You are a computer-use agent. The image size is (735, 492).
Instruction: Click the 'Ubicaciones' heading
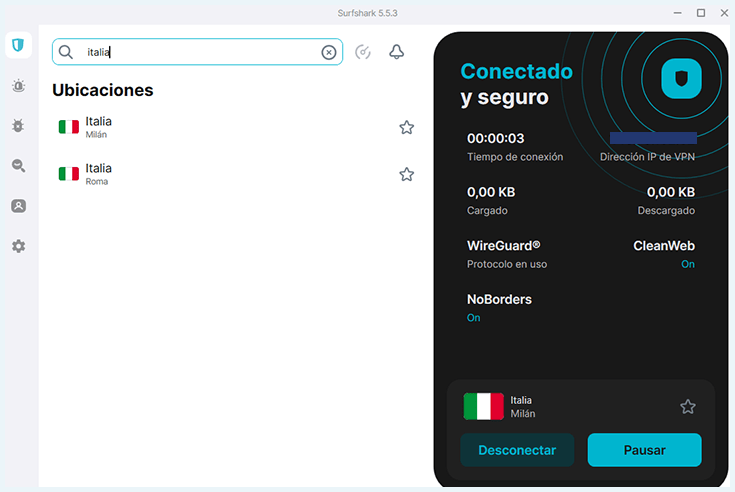pyautogui.click(x=103, y=90)
